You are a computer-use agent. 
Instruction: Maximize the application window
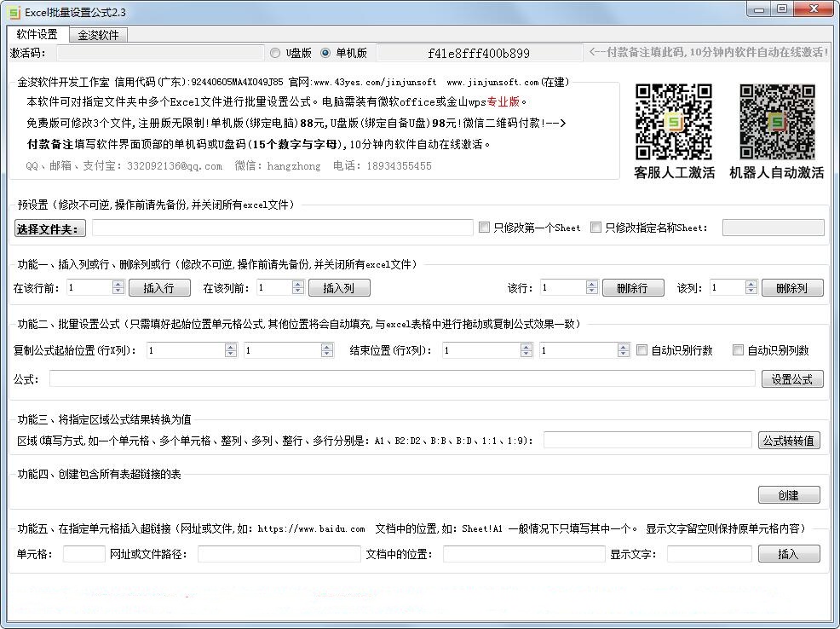(x=782, y=9)
